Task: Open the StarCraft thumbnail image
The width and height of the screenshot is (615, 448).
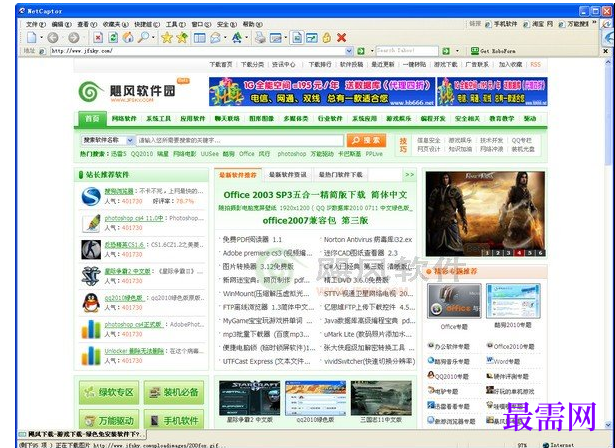Action: (x=249, y=398)
